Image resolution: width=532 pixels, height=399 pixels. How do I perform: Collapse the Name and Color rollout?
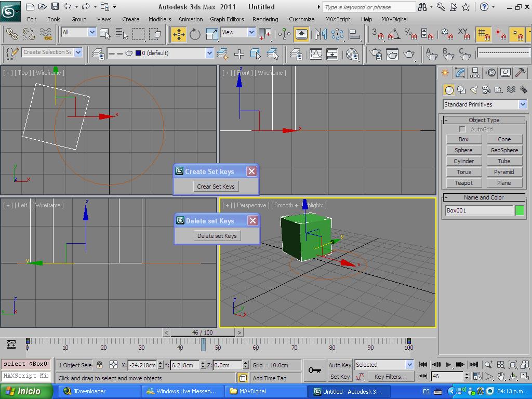[484, 197]
